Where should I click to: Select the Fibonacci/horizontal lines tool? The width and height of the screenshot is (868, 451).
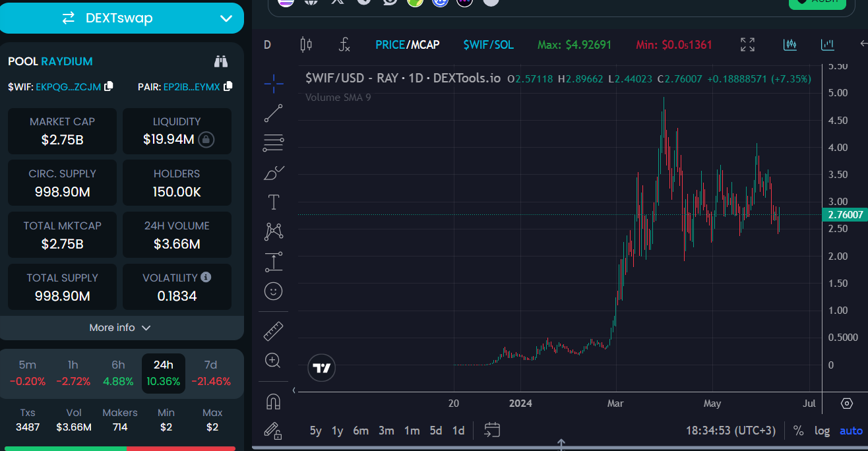click(274, 142)
